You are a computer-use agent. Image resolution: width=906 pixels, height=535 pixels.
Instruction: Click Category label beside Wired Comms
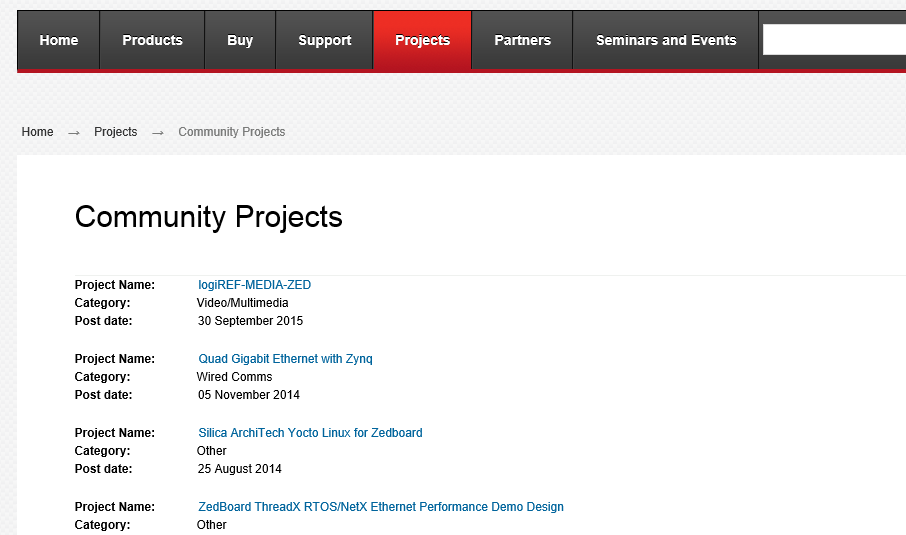point(102,377)
